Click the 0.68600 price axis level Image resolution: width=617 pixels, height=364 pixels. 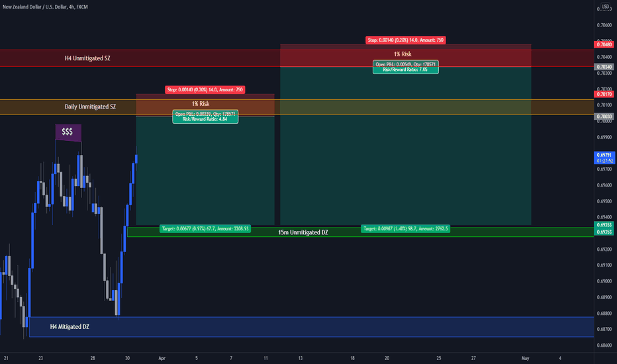[x=604, y=345]
